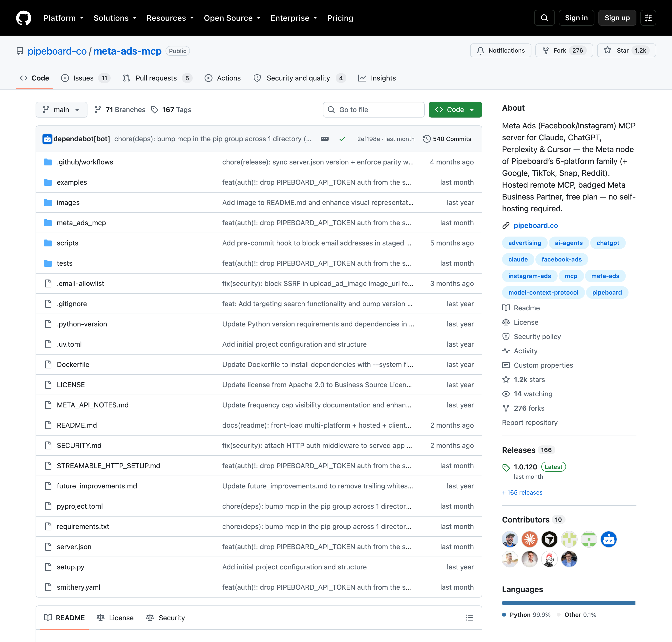
Task: Switch to the Actions tab
Action: pyautogui.click(x=223, y=78)
